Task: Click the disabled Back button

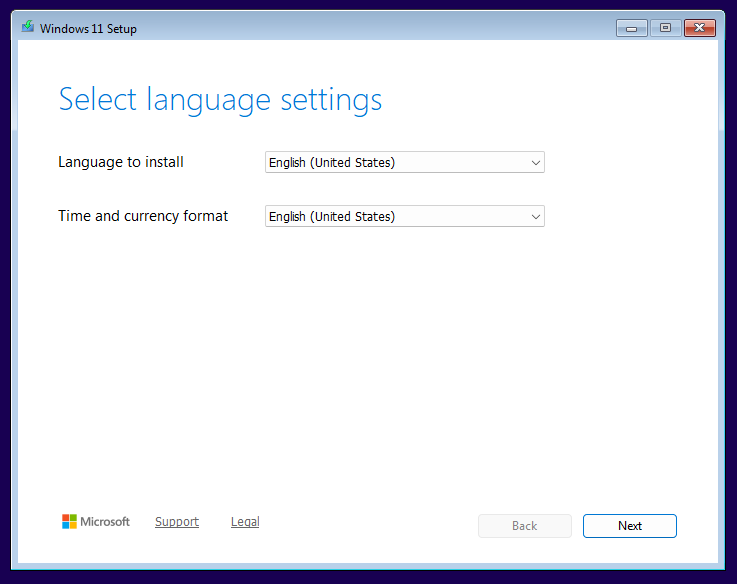Action: click(525, 526)
